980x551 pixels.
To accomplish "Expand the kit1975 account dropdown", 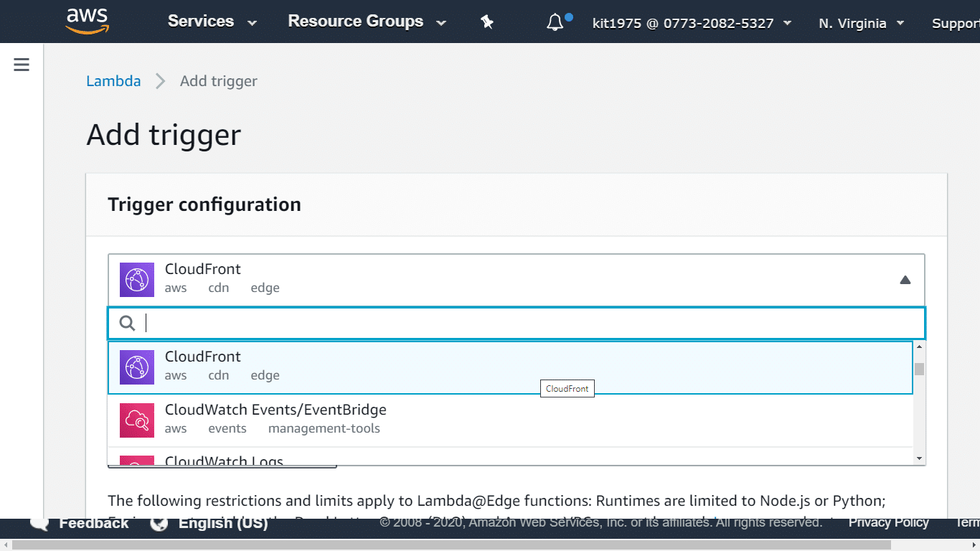I will tap(692, 23).
